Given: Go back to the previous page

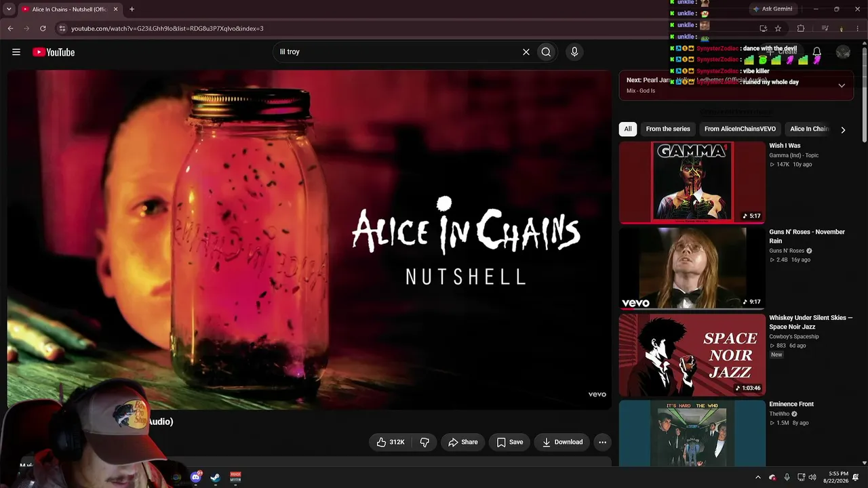Looking at the screenshot, I should pos(10,28).
